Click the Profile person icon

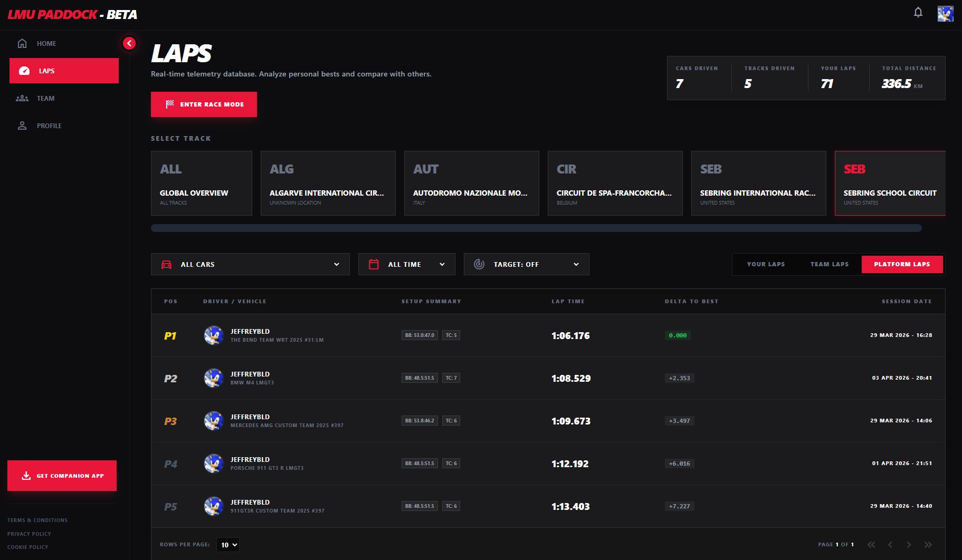(x=22, y=126)
